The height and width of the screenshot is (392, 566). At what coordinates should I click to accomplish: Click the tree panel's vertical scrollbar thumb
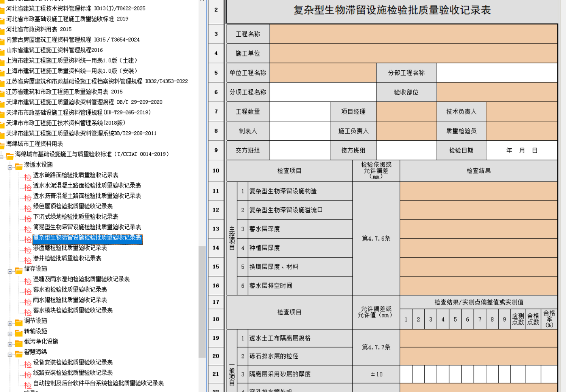coord(202,302)
